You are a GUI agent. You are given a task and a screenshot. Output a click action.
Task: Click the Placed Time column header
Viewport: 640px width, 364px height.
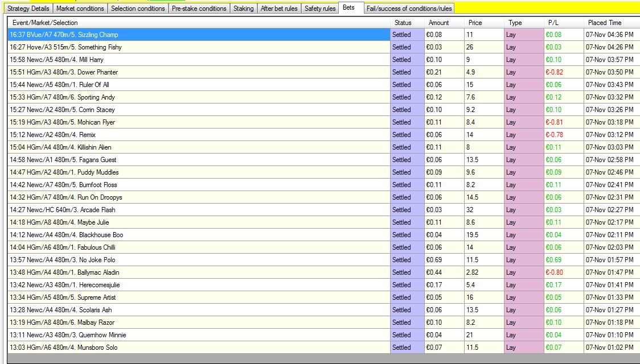(x=612, y=22)
